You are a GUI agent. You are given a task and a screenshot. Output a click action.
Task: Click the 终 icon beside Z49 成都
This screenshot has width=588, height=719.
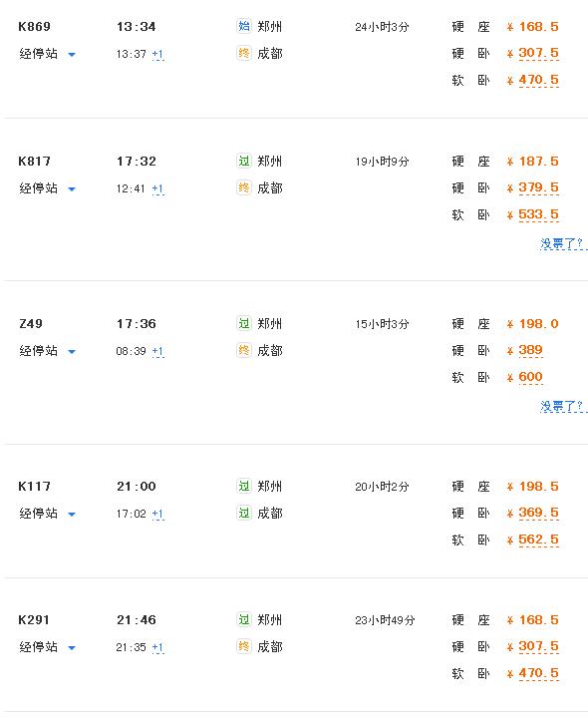point(244,350)
